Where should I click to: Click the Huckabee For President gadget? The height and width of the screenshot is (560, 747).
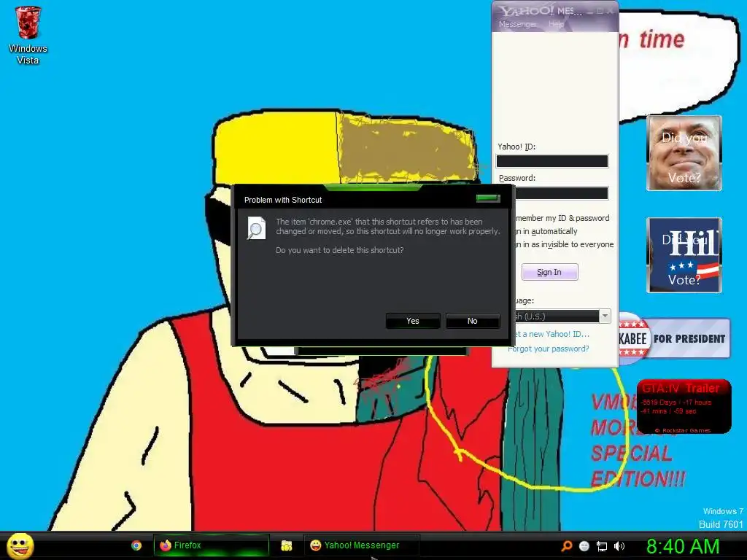tap(675, 338)
